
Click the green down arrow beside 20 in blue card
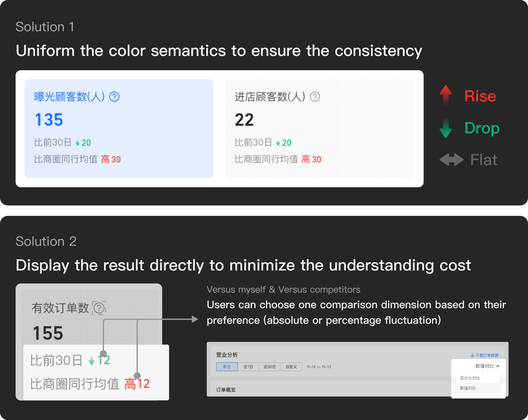pyautogui.click(x=78, y=143)
